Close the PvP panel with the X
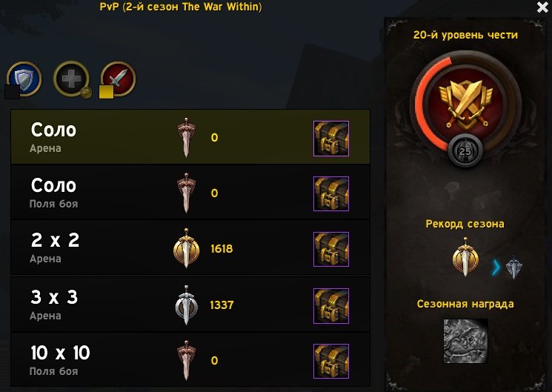This screenshot has width=552, height=392. pos(542,7)
